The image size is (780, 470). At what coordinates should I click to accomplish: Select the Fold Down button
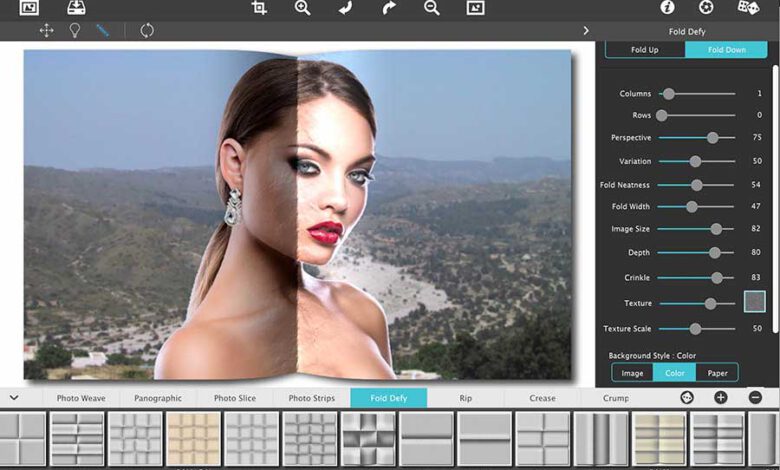click(x=726, y=49)
